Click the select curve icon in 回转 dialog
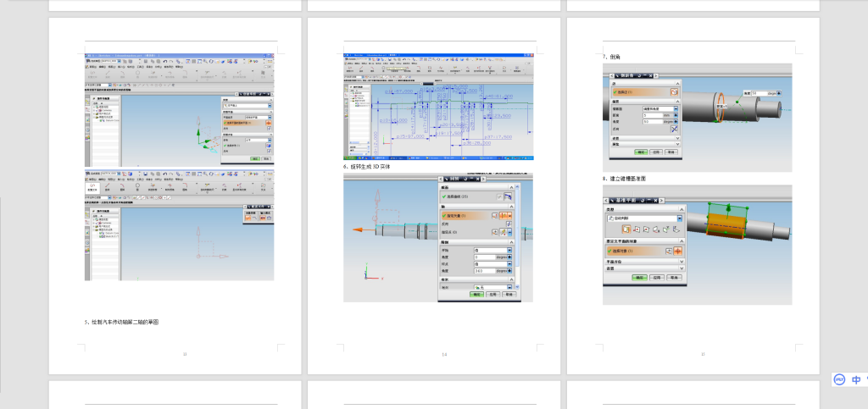 point(508,196)
